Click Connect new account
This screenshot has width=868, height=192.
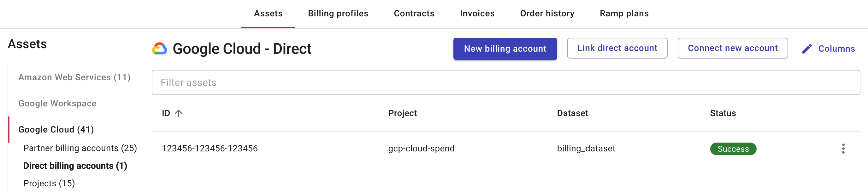click(733, 48)
